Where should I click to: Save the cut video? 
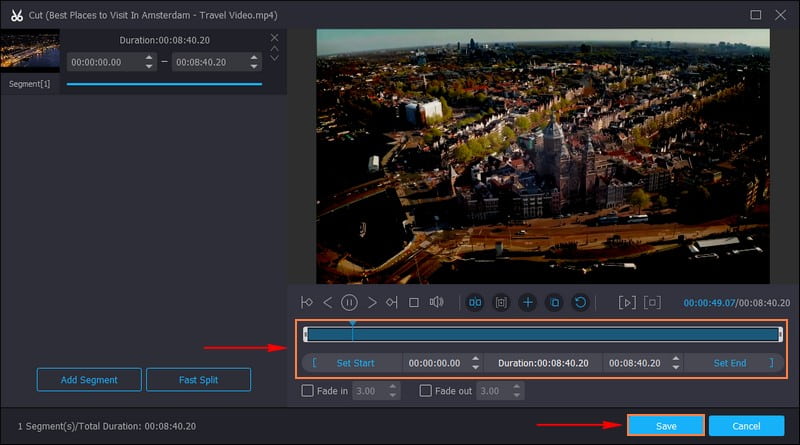[666, 426]
